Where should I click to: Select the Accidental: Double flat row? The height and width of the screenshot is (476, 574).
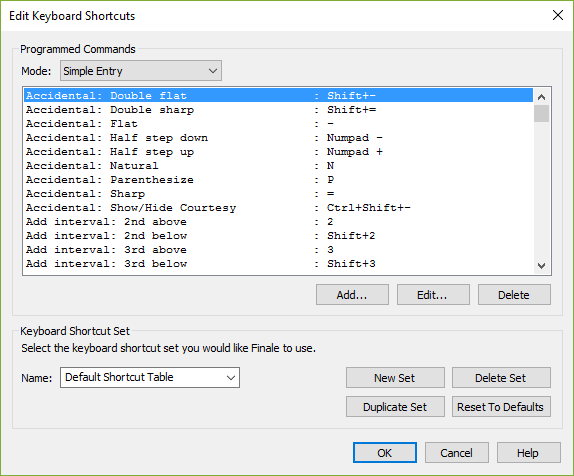279,96
